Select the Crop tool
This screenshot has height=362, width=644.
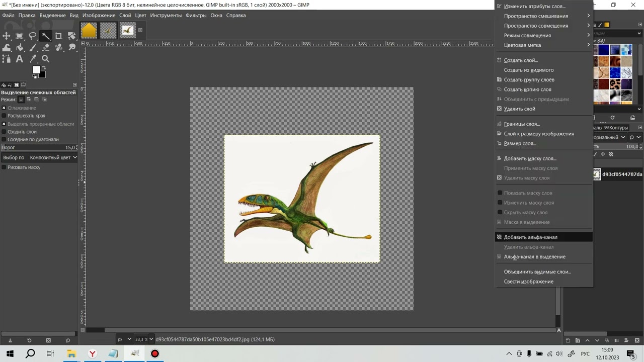click(59, 36)
